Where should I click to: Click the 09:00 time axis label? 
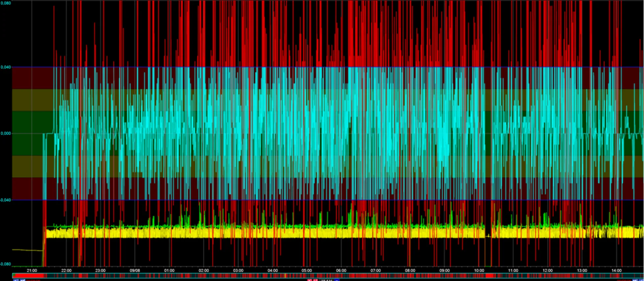click(444, 270)
